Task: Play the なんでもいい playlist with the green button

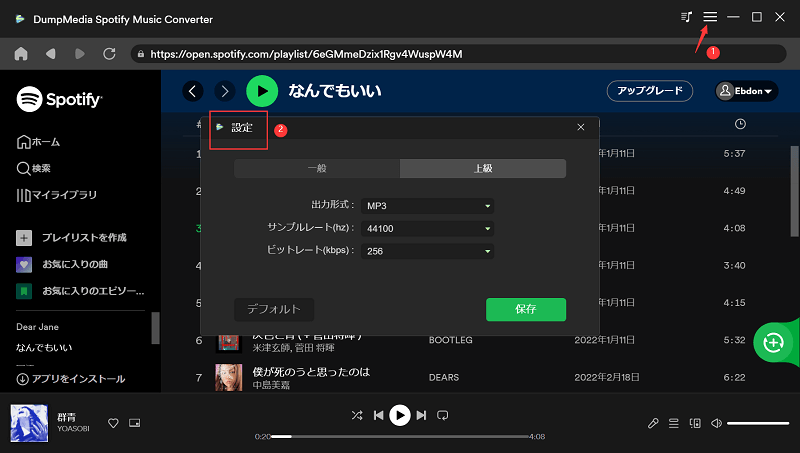Action: (262, 91)
